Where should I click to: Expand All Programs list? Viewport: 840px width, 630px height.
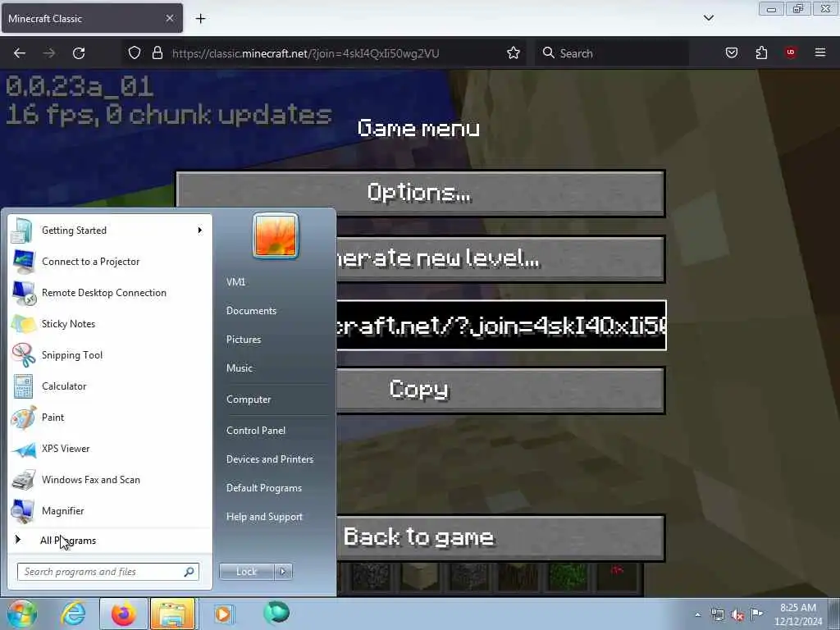(x=110, y=540)
